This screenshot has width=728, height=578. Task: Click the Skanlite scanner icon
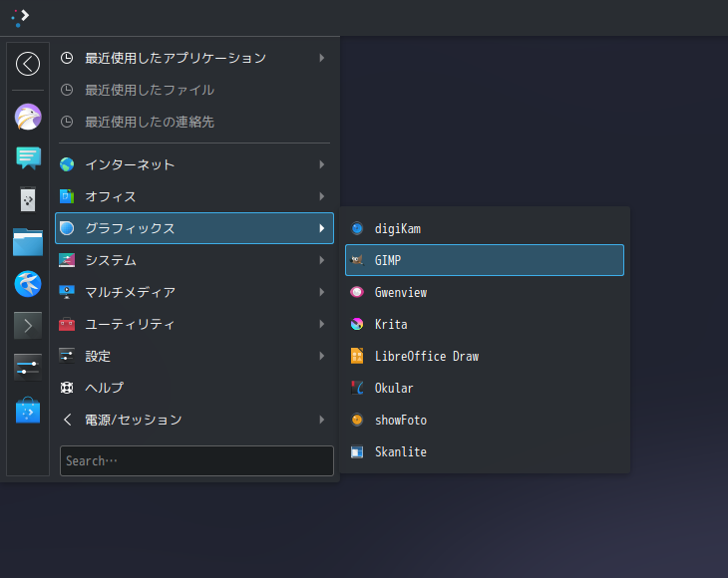point(357,451)
